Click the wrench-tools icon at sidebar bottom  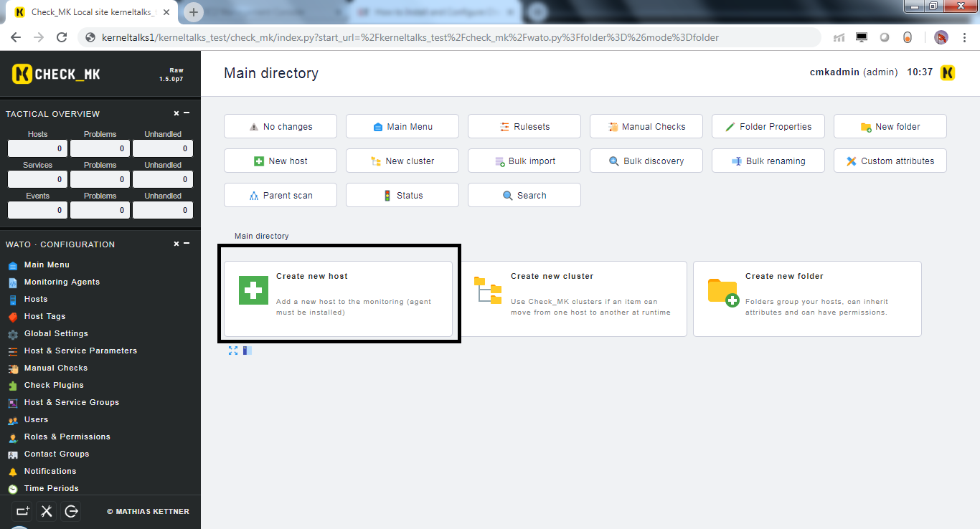pos(46,511)
